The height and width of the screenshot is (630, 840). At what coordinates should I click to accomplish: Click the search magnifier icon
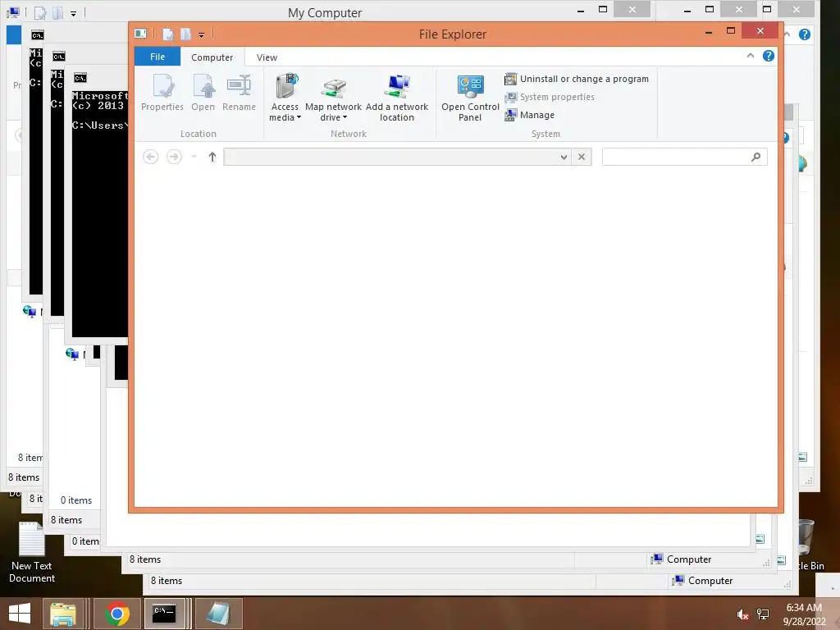(756, 157)
